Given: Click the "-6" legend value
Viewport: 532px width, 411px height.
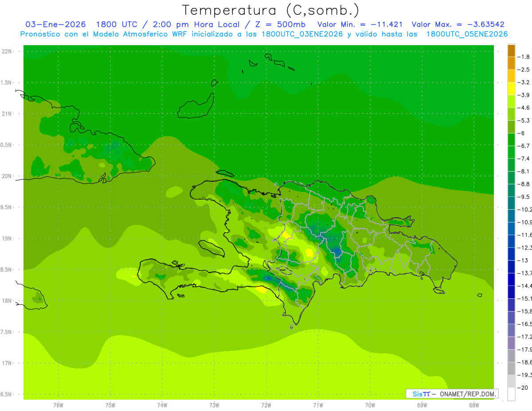Looking at the screenshot, I should (x=521, y=133).
